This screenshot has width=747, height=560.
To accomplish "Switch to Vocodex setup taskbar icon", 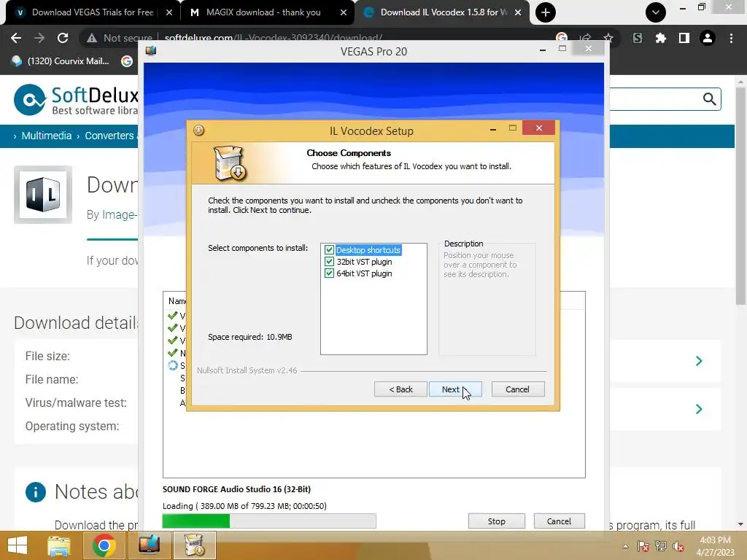I will point(194,545).
